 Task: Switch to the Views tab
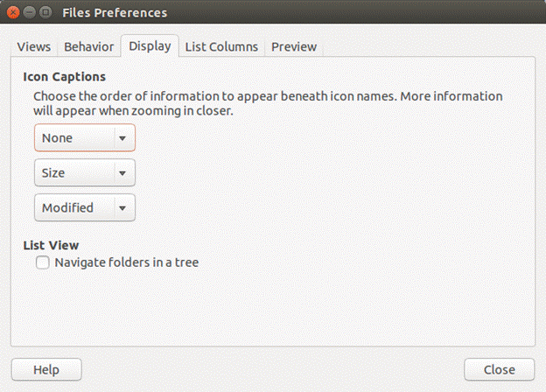[x=34, y=46]
